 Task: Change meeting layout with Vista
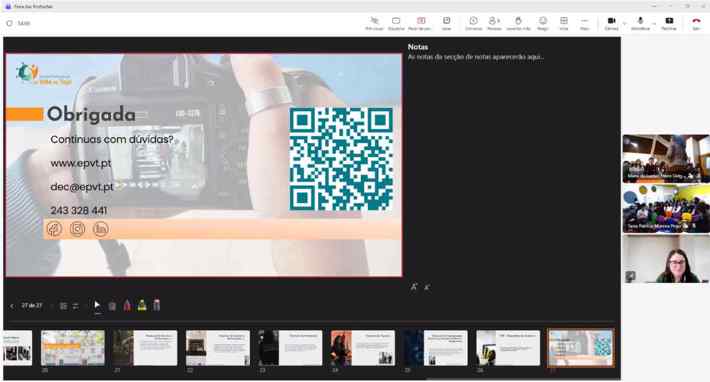click(564, 23)
